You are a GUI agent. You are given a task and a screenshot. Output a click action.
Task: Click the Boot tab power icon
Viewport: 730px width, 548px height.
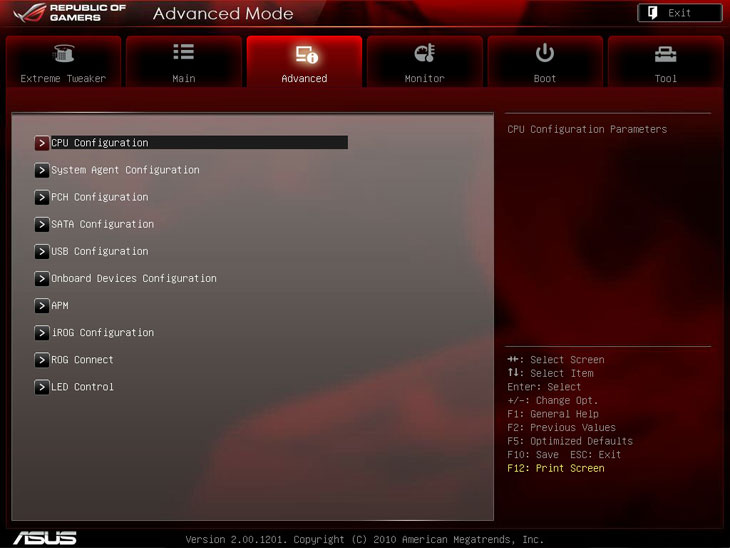[545, 53]
